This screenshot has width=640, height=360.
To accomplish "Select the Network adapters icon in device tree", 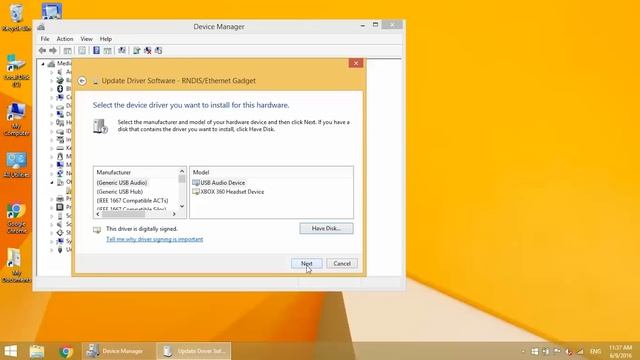I will click(x=60, y=173).
